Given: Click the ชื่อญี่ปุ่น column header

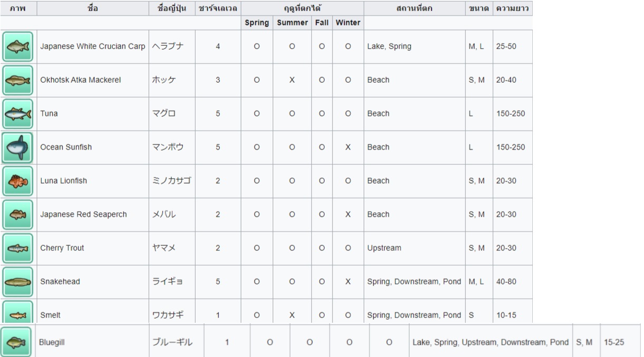Looking at the screenshot, I should pyautogui.click(x=172, y=8).
